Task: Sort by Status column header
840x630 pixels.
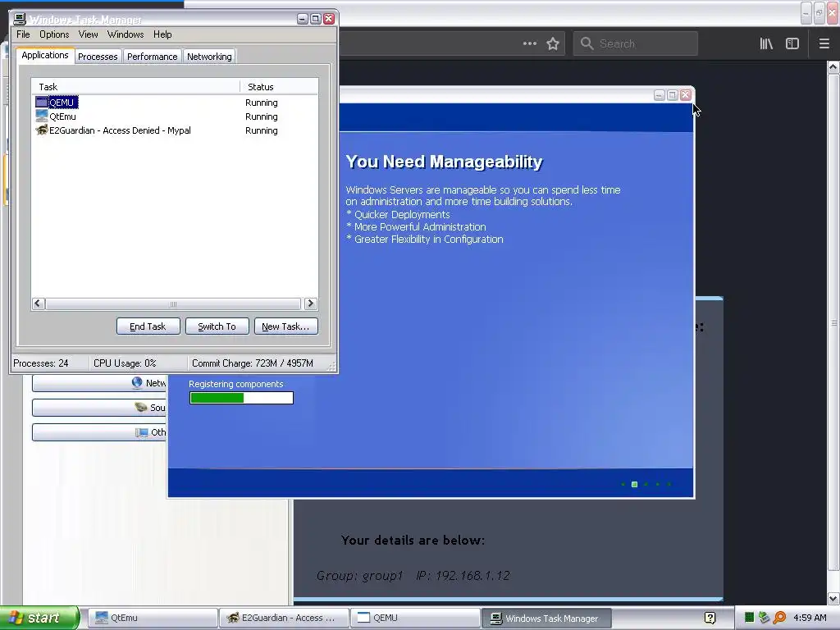Action: [279, 87]
